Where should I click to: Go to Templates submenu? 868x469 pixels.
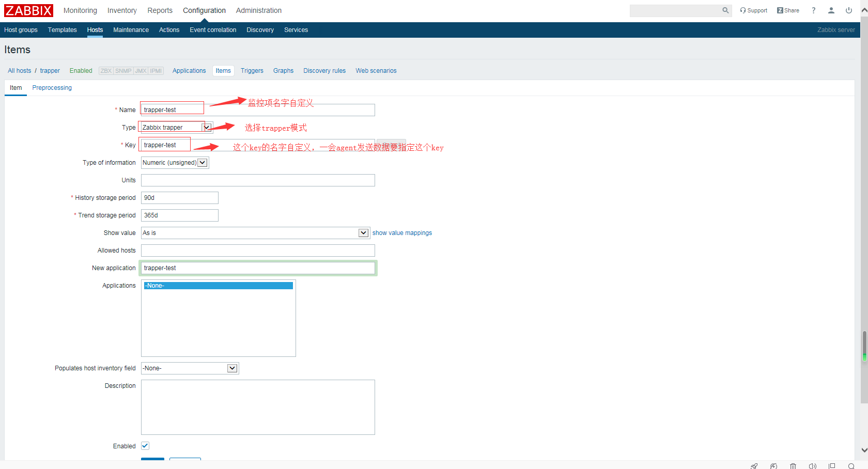click(63, 30)
